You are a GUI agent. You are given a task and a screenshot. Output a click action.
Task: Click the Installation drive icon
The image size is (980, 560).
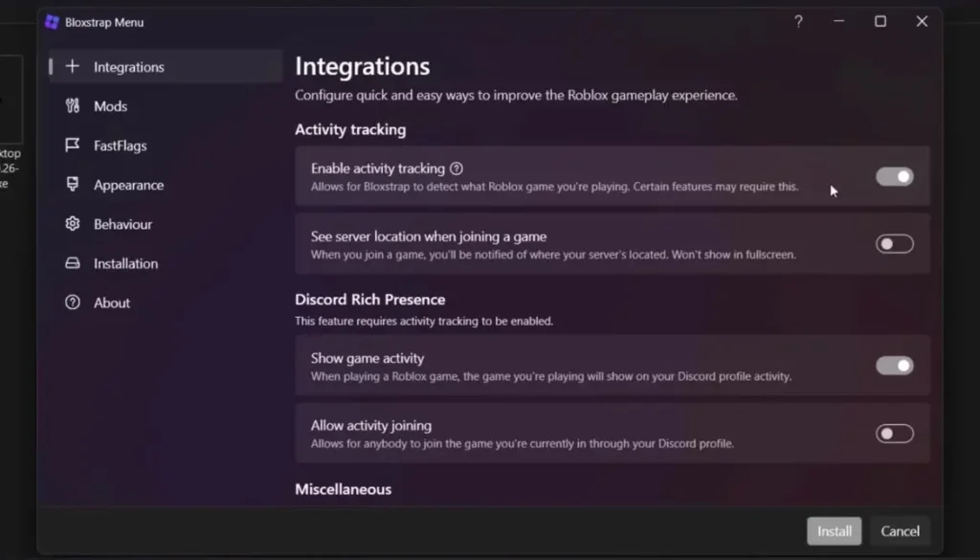pyautogui.click(x=73, y=263)
